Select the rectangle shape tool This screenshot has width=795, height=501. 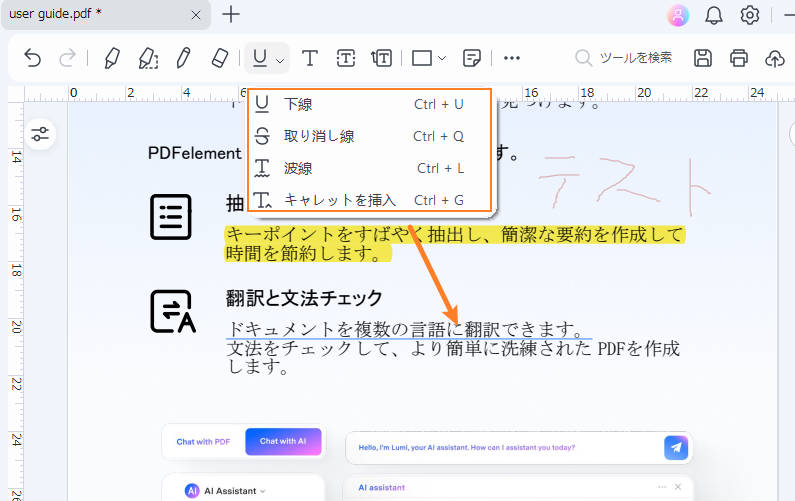[x=422, y=58]
